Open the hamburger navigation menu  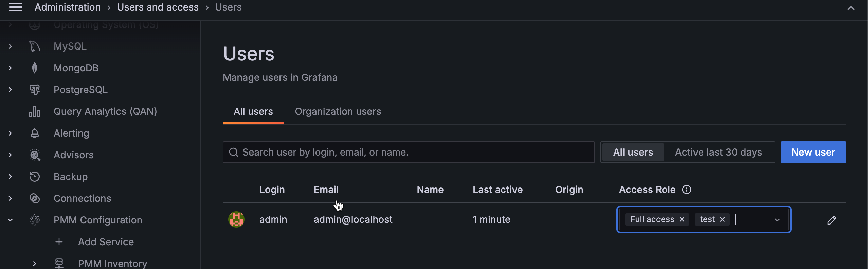tap(16, 7)
